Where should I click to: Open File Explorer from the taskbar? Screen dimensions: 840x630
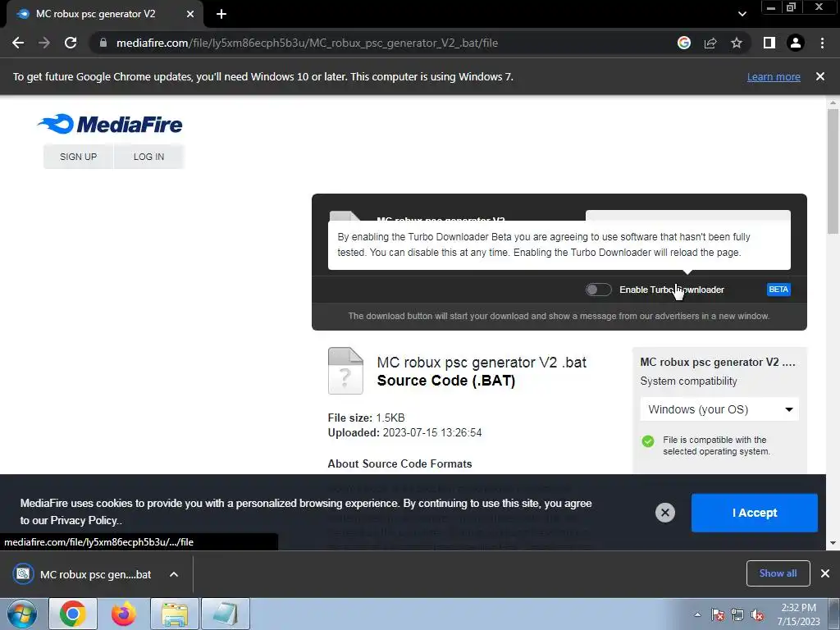[175, 614]
